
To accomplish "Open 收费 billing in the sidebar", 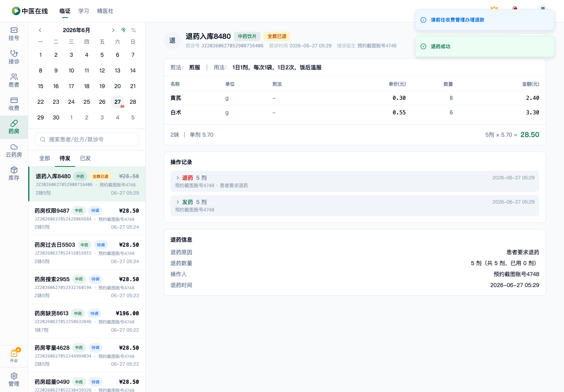I will 14,104.
